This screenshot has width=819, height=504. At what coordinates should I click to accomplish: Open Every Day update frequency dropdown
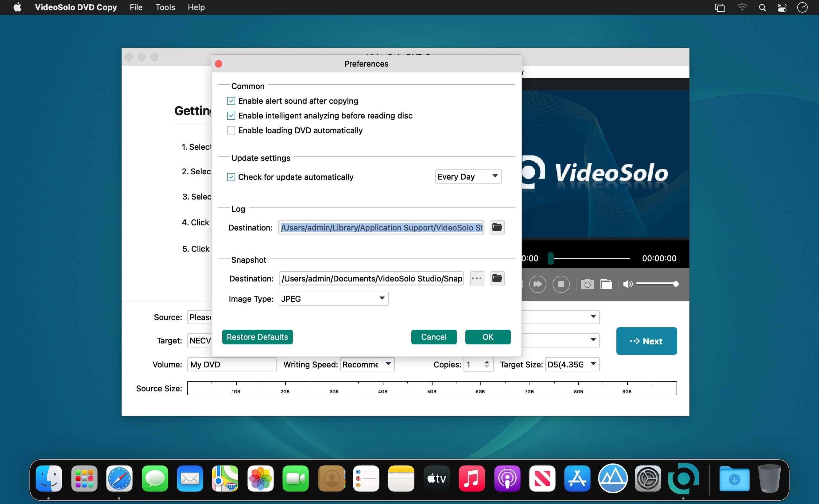(468, 176)
